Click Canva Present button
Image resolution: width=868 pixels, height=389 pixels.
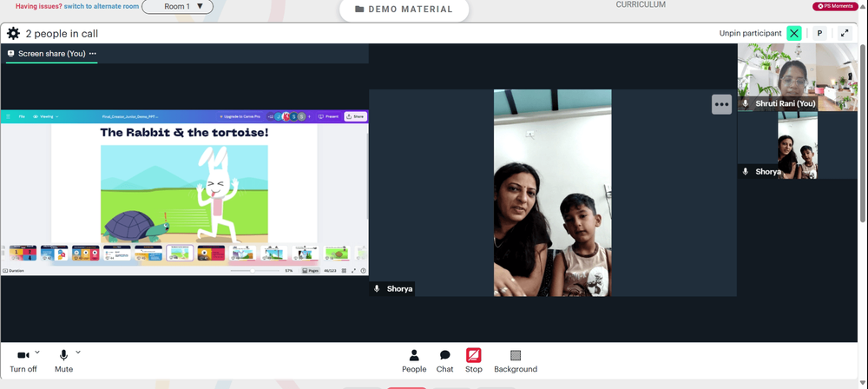tap(328, 117)
